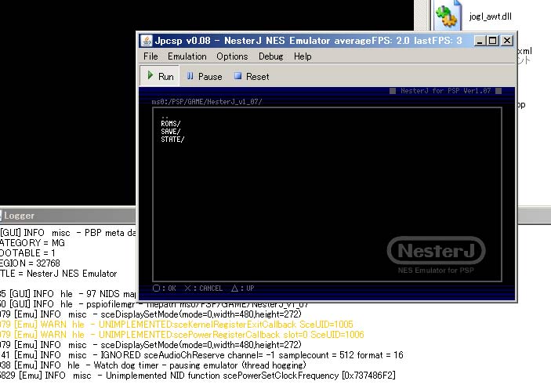Click the Java icon in Jpcsp title bar
551x392 pixels.
click(147, 41)
